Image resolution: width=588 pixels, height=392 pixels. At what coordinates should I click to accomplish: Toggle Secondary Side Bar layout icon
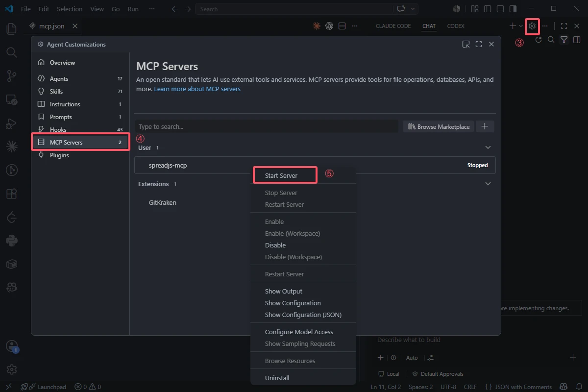(513, 9)
